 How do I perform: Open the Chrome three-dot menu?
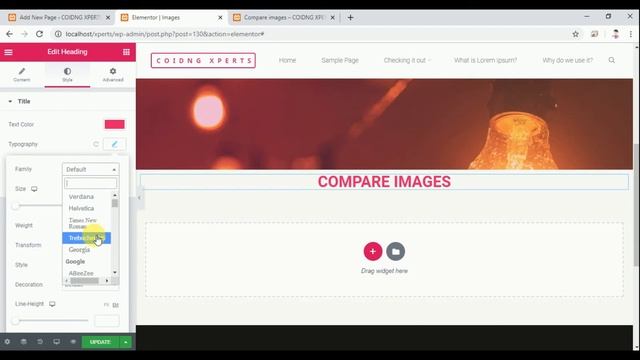coord(631,34)
